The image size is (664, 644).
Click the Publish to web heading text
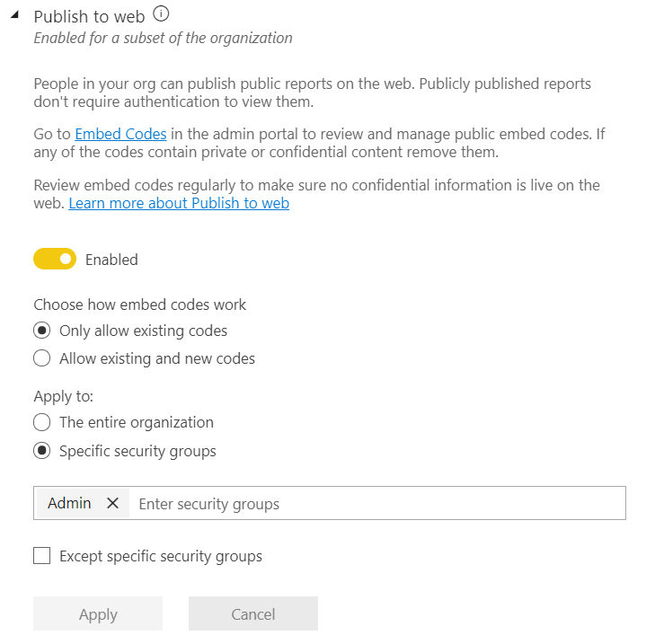point(89,16)
